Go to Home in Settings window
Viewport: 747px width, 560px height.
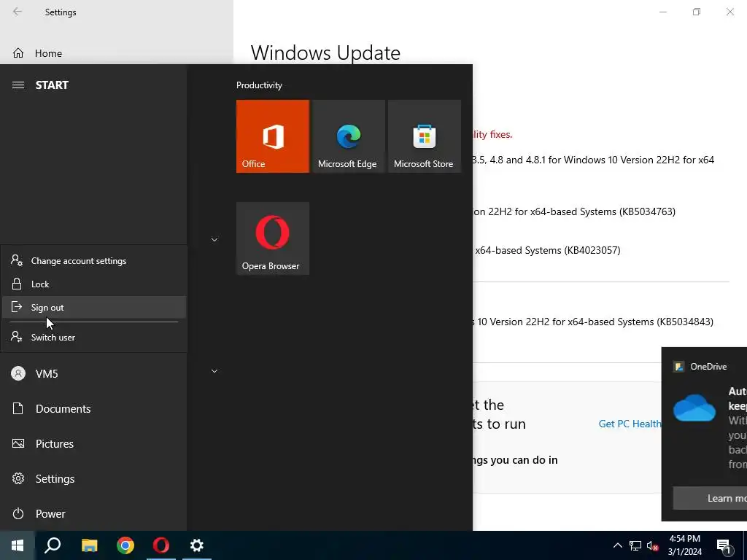tap(117, 53)
